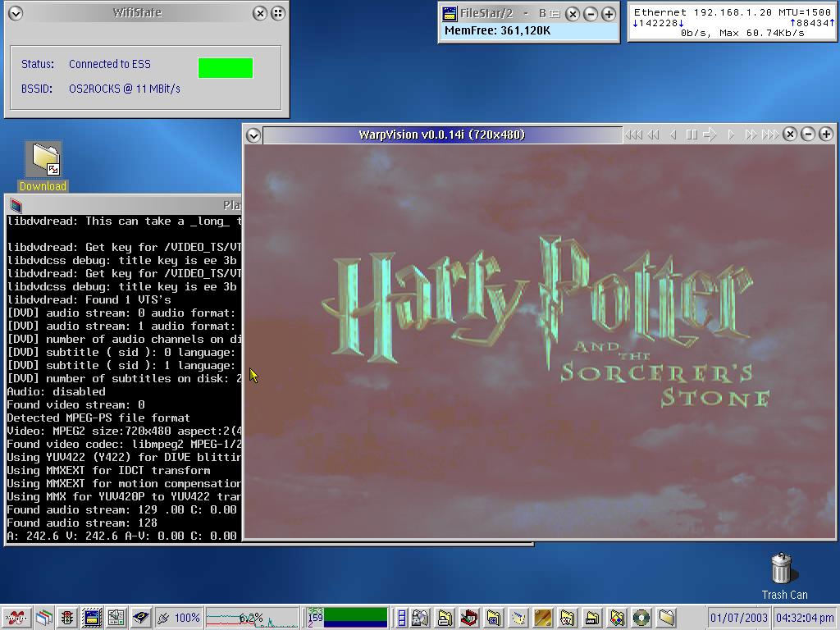Click the brown brush icon in taskbar
The height and width of the screenshot is (630, 840).
543,619
